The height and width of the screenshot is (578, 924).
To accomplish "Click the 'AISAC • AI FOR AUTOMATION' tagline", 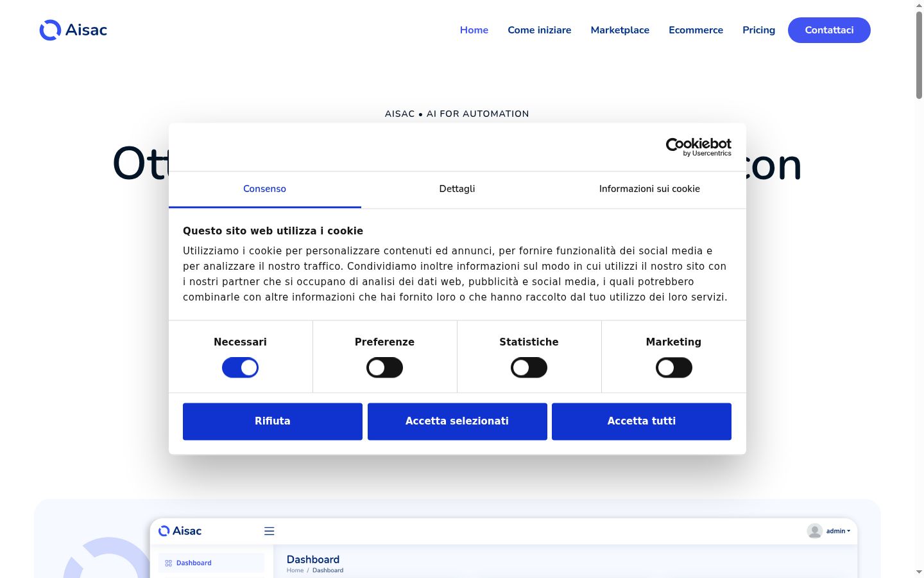I will pyautogui.click(x=457, y=114).
